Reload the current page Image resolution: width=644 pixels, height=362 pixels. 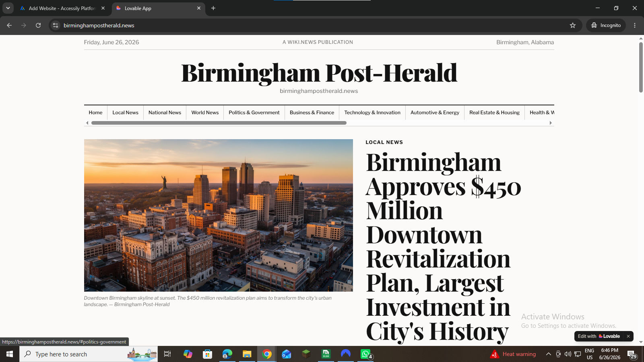pyautogui.click(x=38, y=25)
